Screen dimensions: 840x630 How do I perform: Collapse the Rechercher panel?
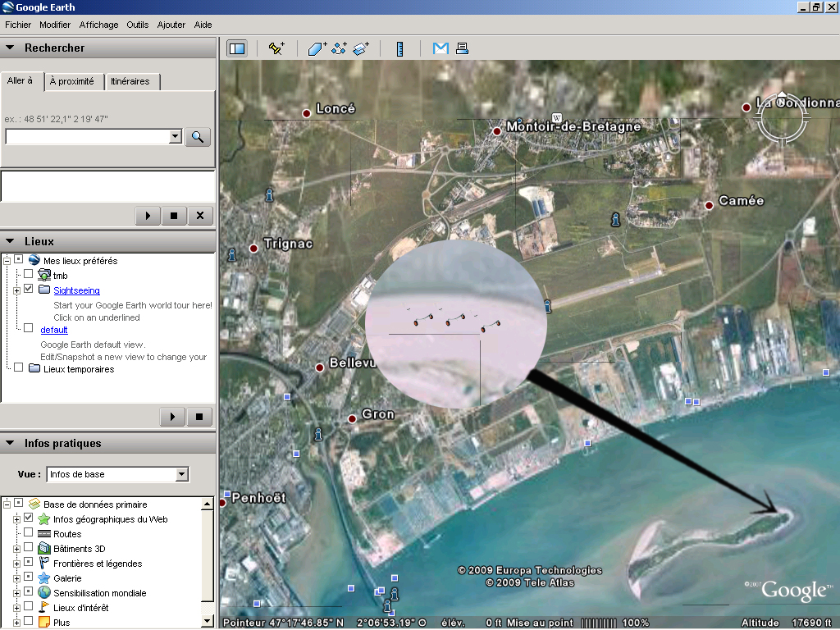coord(10,48)
